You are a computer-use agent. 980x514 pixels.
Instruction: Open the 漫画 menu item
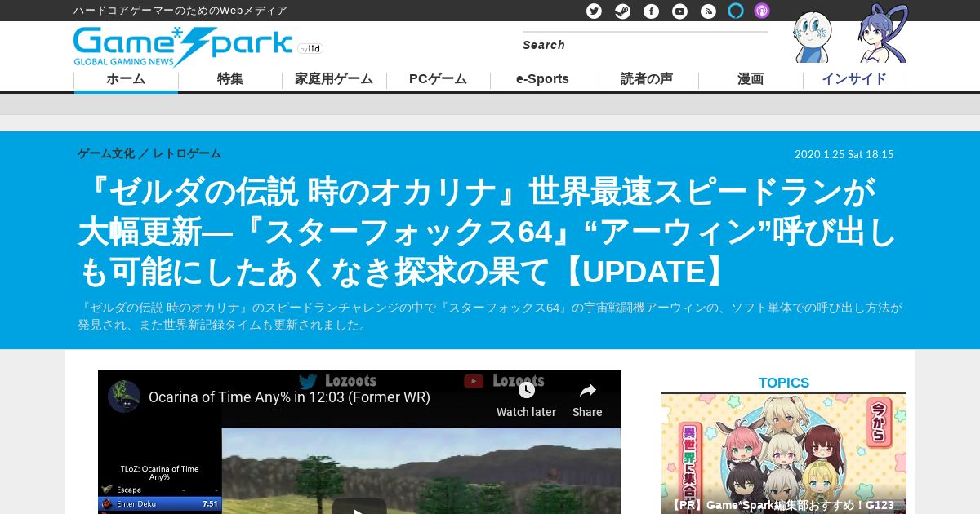click(751, 79)
